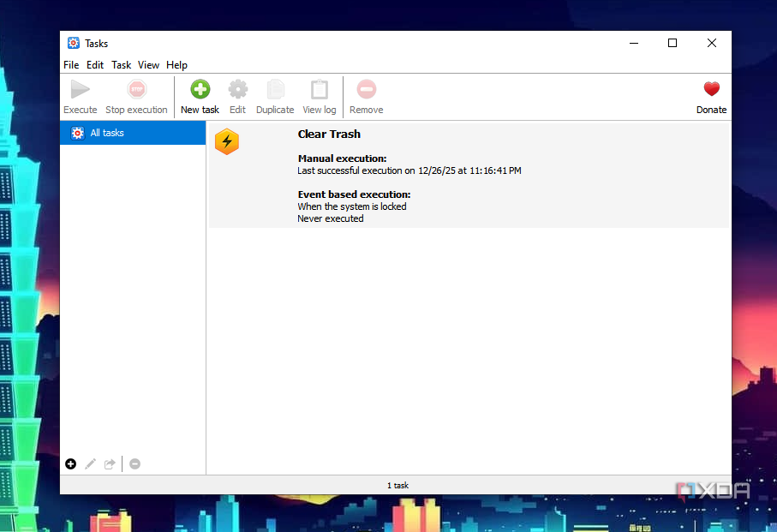The image size is (777, 532).
Task: Open the File menu
Action: (x=71, y=65)
